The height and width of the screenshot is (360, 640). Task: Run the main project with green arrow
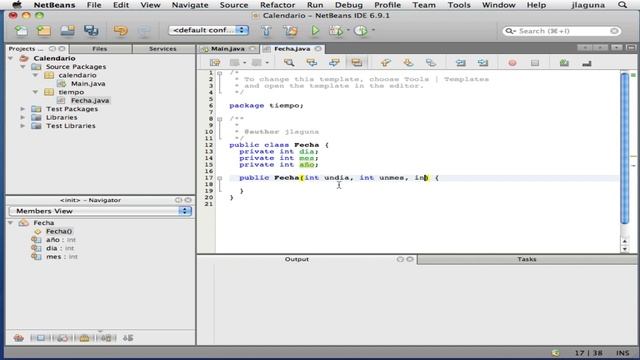[315, 31]
